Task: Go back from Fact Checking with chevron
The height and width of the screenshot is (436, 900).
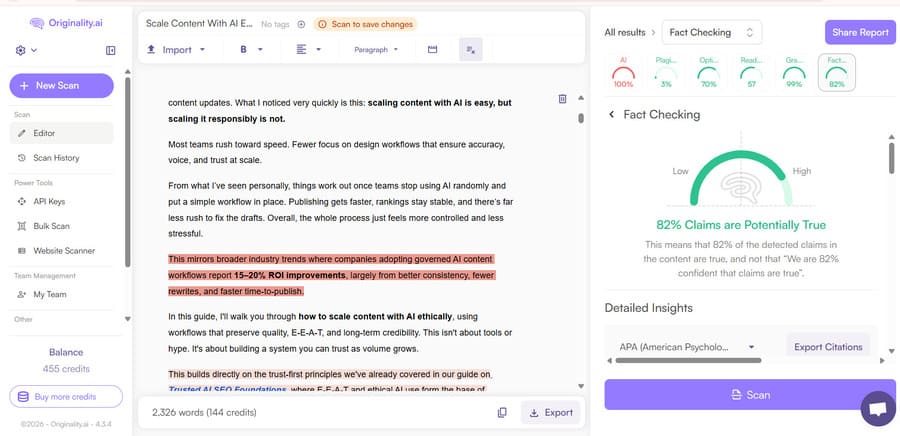Action: [611, 115]
